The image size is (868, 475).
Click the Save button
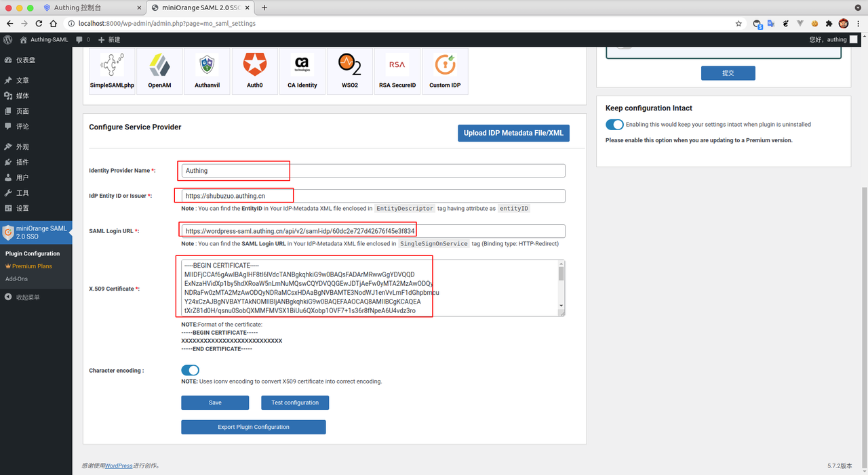pos(215,402)
